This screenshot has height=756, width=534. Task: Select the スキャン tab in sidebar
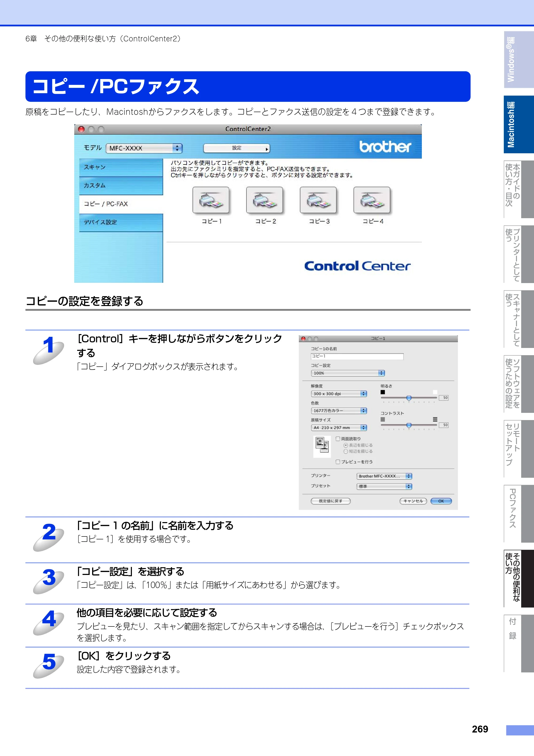coord(121,168)
